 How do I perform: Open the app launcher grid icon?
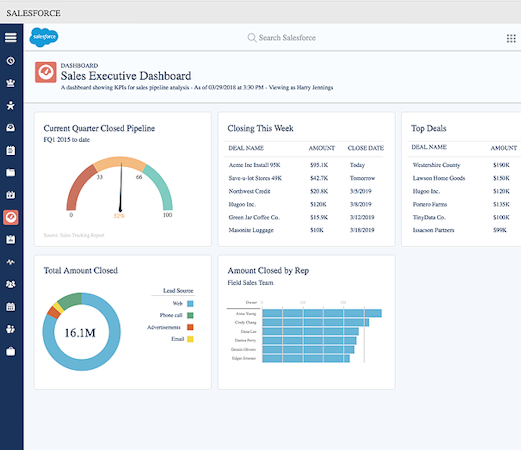tap(511, 38)
